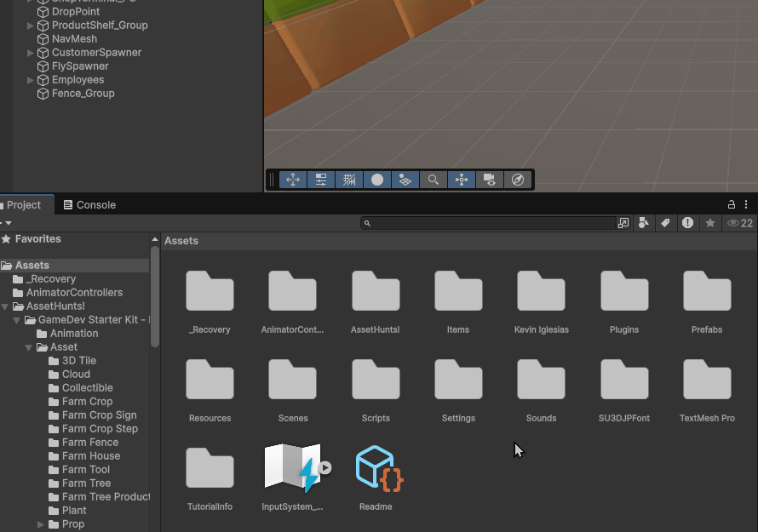Viewport: 758px width, 532px height.
Task: Toggle the favorites star filter
Action: pyautogui.click(x=709, y=223)
